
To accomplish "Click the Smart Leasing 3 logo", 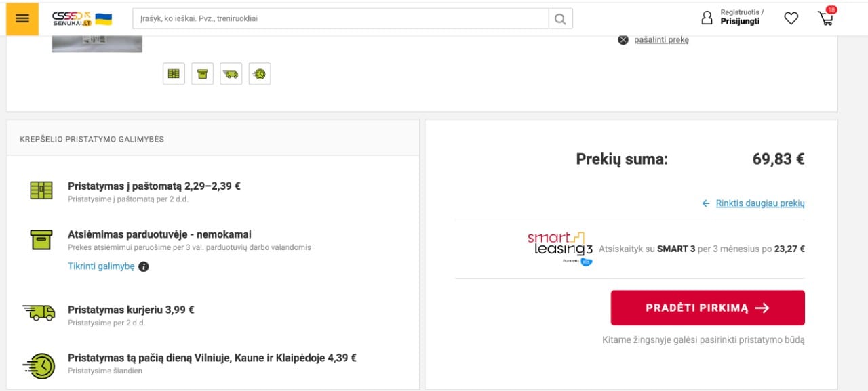I will coord(560,249).
